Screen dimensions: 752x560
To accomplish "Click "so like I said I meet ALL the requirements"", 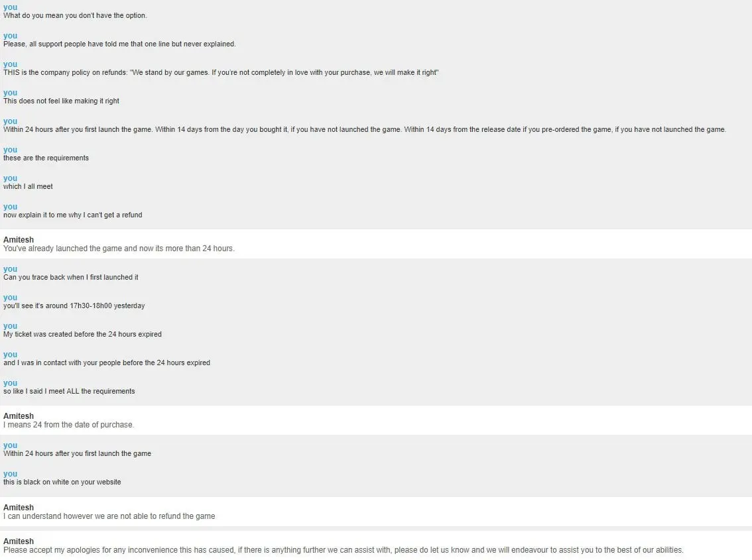I will pos(69,391).
